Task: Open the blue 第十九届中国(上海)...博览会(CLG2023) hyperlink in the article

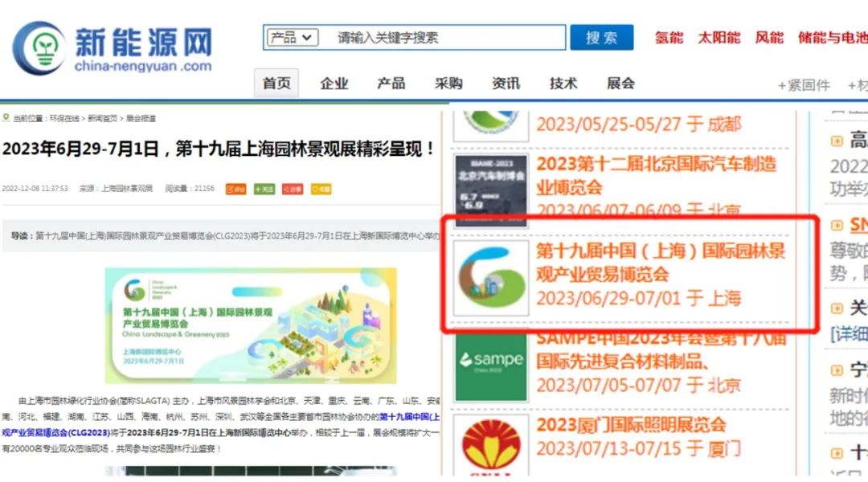Action: 222,424
